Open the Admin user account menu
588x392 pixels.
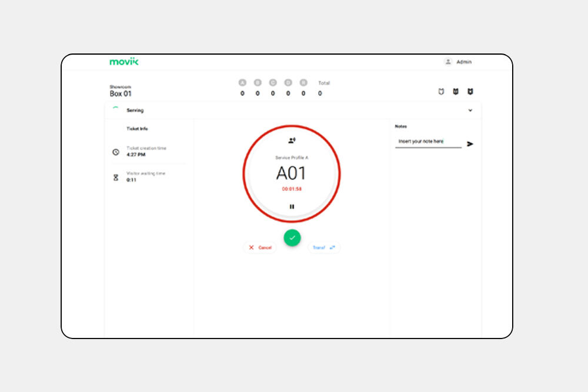pyautogui.click(x=463, y=62)
